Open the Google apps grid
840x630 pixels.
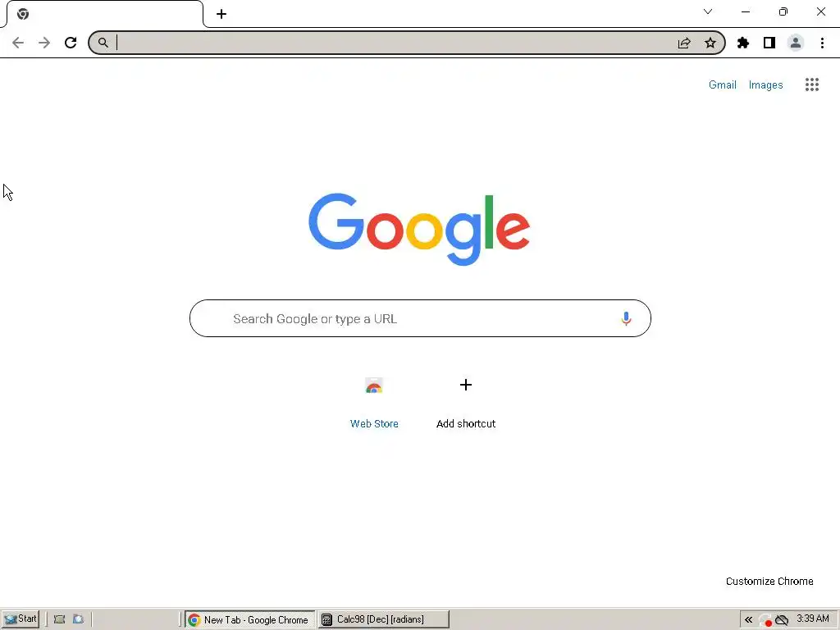(x=811, y=84)
